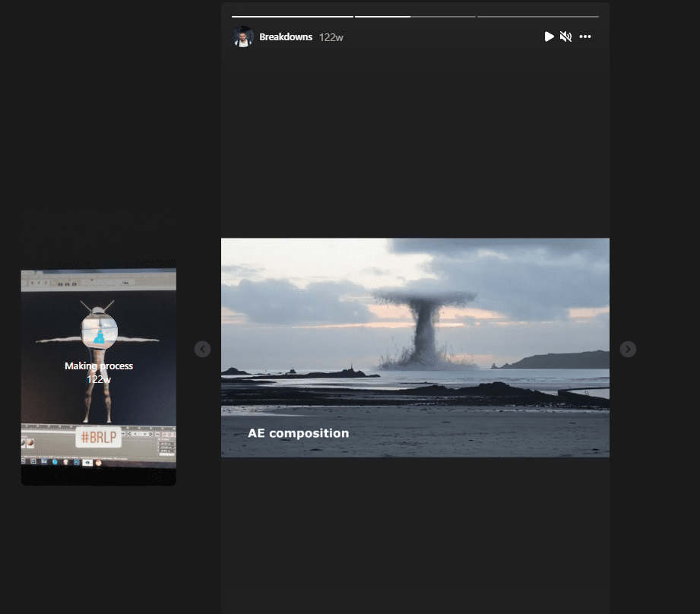Advance to next story with right chevron
The width and height of the screenshot is (700, 614).
[x=627, y=349]
